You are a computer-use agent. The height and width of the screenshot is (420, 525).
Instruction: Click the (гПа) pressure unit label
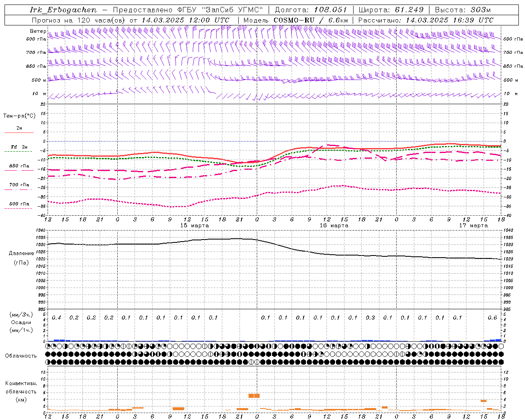click(x=21, y=262)
